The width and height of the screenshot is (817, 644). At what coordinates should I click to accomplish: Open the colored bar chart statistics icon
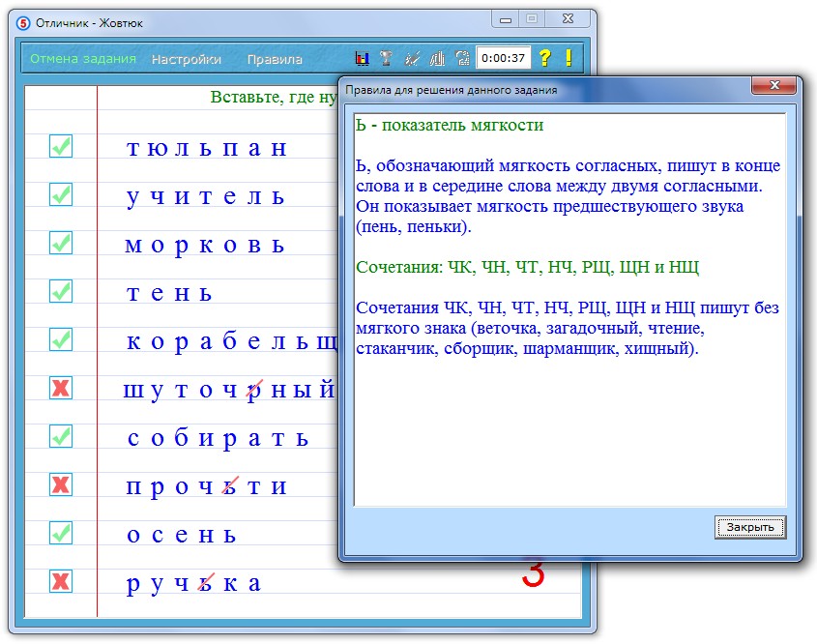(x=363, y=58)
